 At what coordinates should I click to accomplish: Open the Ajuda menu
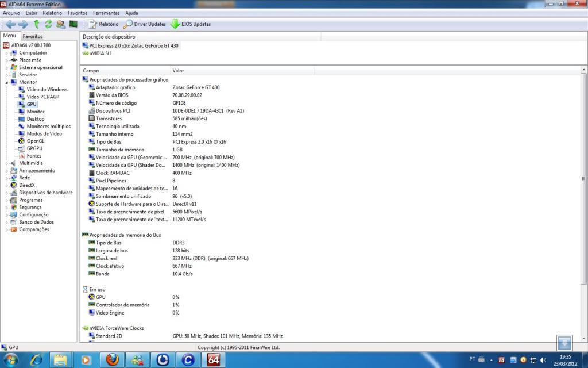click(x=131, y=13)
